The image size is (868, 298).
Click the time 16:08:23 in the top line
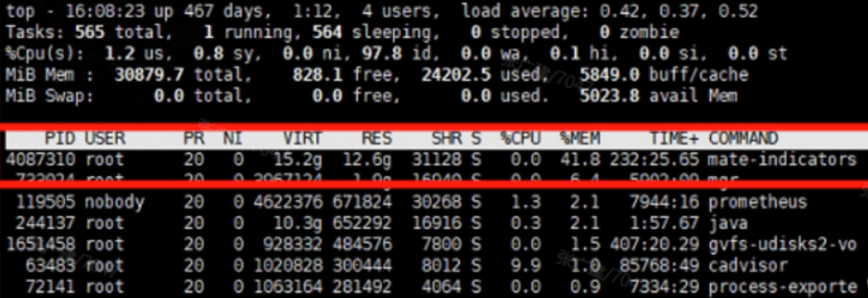tap(109, 11)
